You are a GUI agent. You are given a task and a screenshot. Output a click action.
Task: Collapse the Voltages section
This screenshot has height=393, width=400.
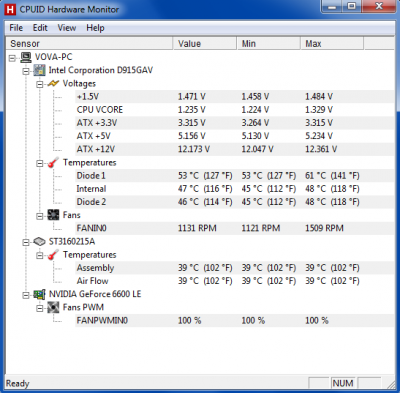pos(40,84)
